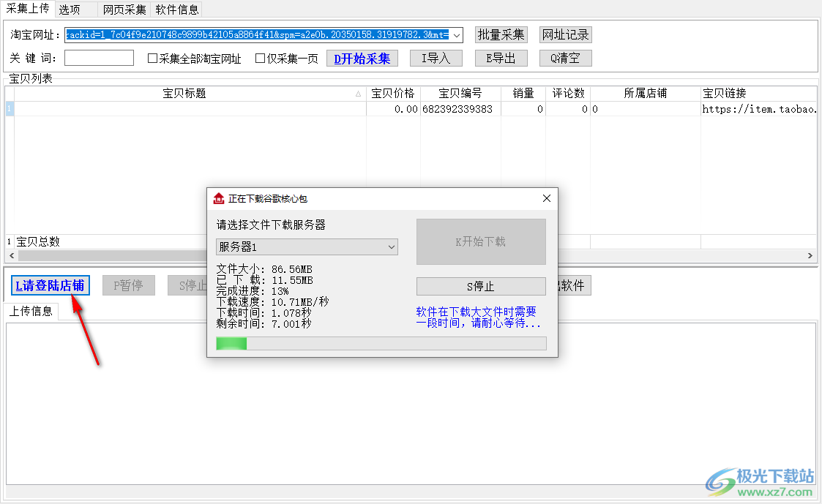The image size is (822, 504).
Task: Select the cell 682392339383
Action: 460,109
